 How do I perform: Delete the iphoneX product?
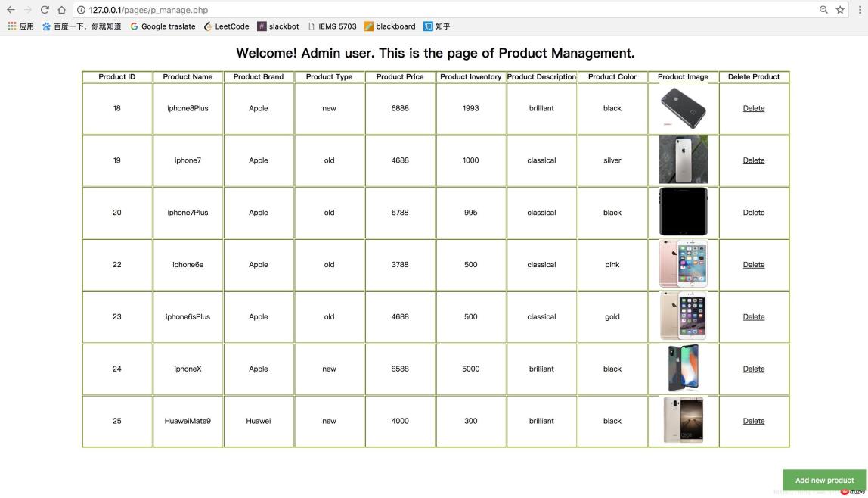click(x=753, y=369)
